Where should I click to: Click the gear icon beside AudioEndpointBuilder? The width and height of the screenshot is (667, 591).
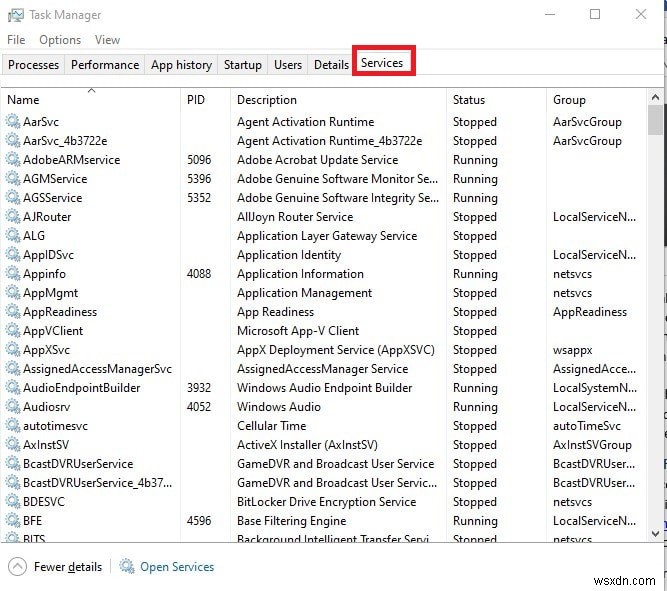tap(13, 388)
